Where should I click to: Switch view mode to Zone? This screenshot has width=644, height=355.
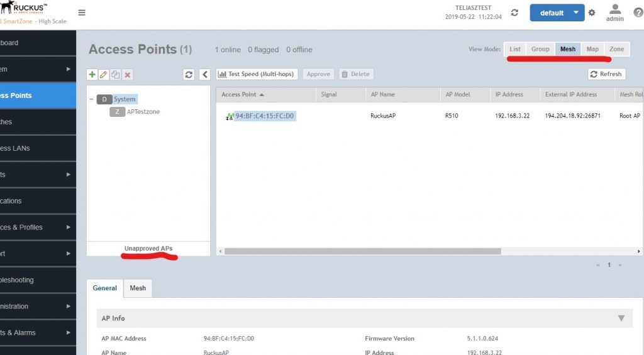(x=616, y=49)
